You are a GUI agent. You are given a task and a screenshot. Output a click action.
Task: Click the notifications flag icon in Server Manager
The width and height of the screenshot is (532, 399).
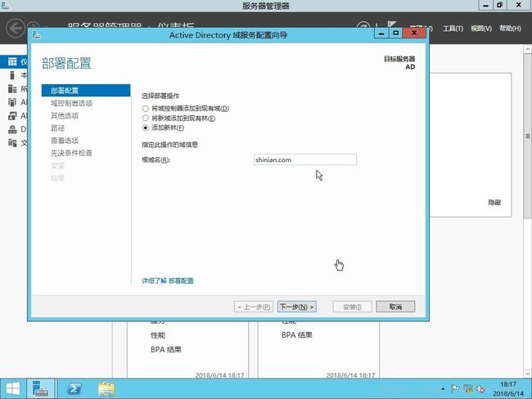tap(391, 25)
